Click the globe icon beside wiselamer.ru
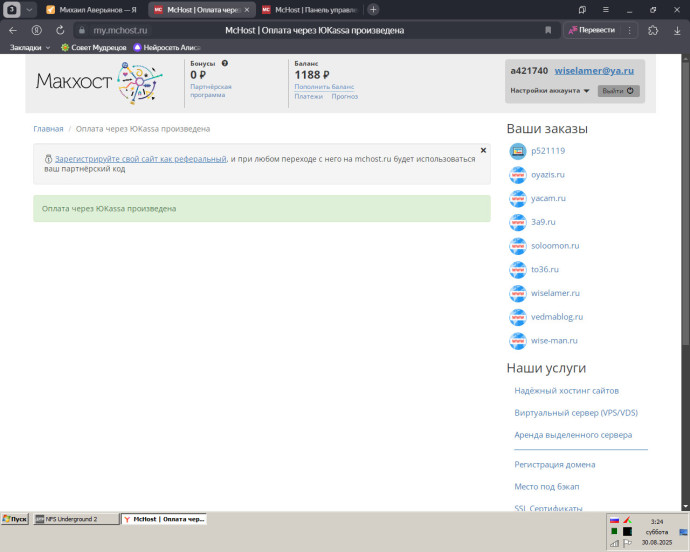This screenshot has height=552, width=690. click(518, 294)
